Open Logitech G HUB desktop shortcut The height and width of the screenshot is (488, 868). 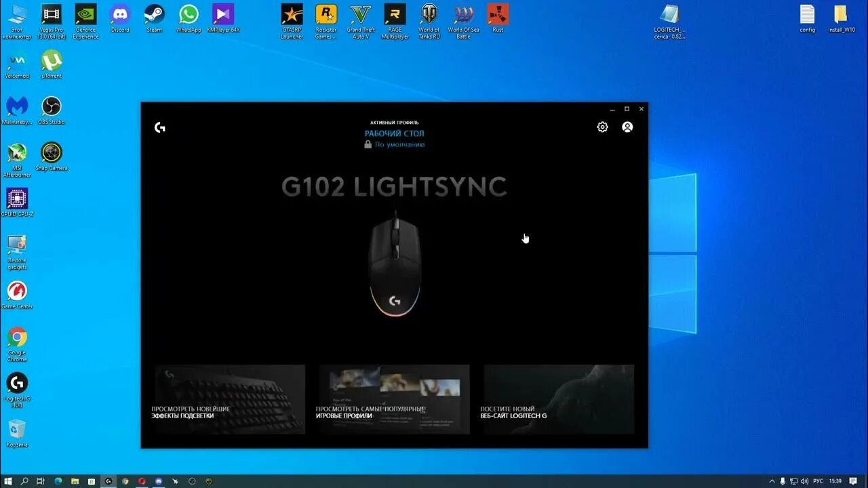coord(17,390)
